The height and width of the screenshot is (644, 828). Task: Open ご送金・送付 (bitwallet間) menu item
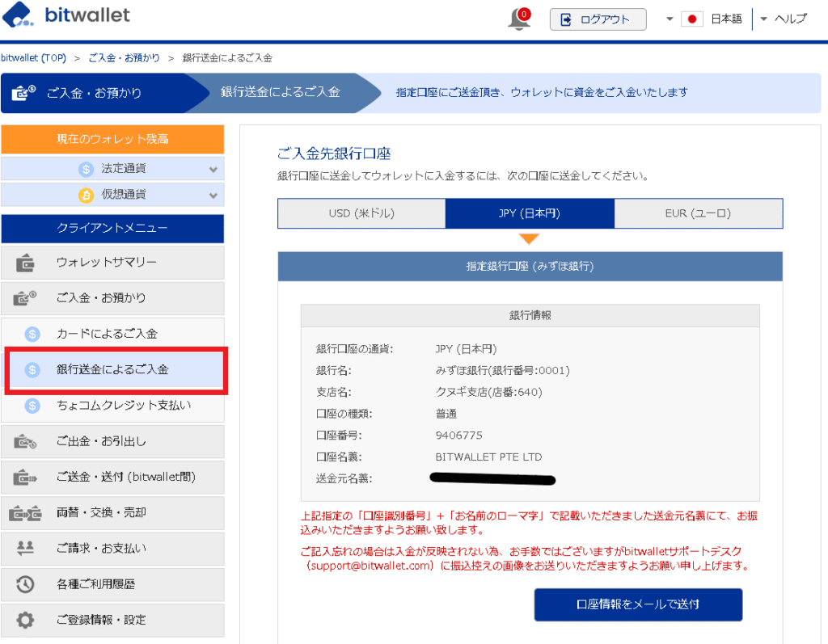112,478
